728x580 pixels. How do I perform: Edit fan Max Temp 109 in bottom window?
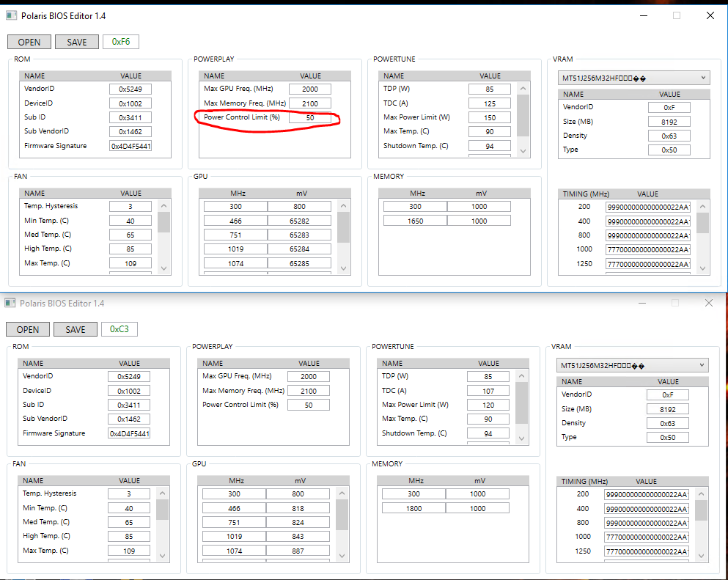click(129, 551)
